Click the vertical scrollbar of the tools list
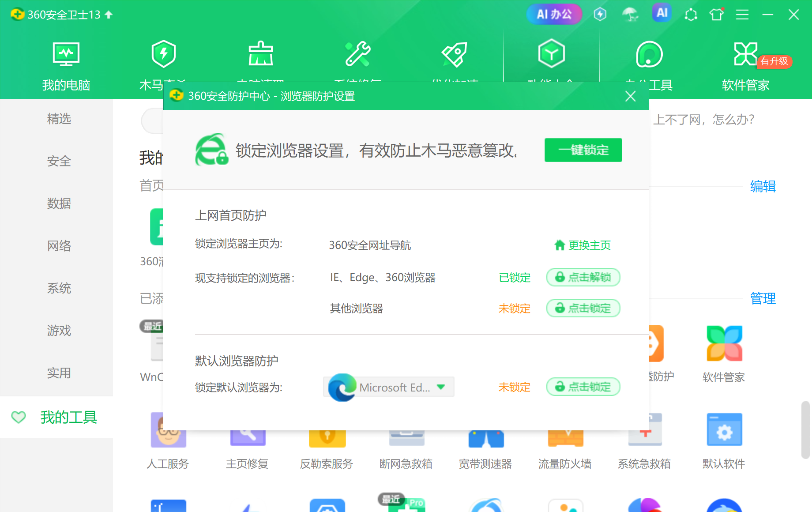The height and width of the screenshot is (512, 812). (806, 430)
